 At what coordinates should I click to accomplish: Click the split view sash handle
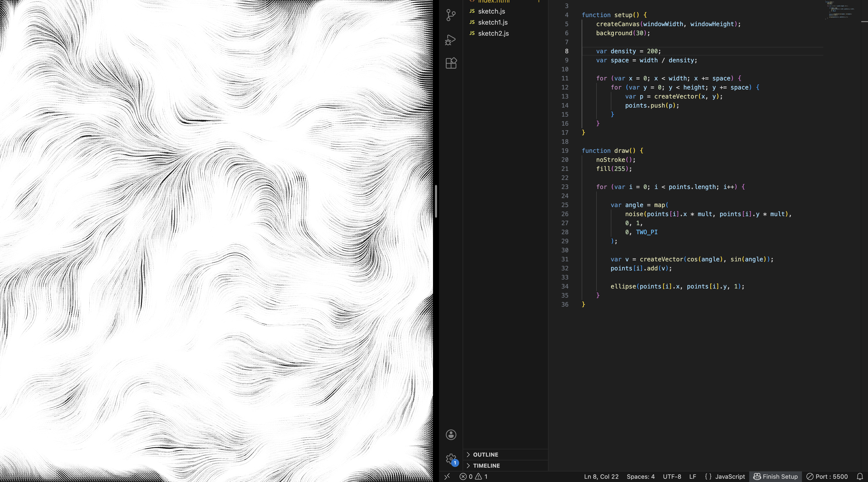(x=436, y=201)
